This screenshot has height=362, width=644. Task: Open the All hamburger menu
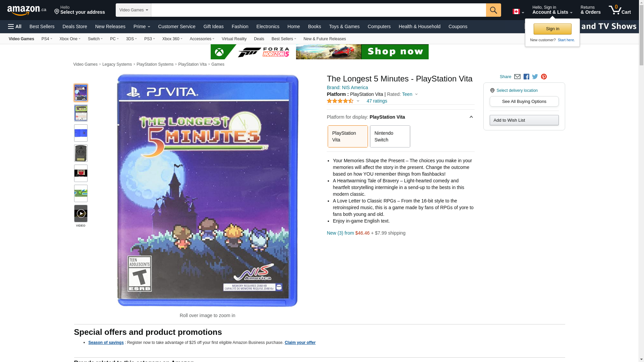[x=15, y=26]
